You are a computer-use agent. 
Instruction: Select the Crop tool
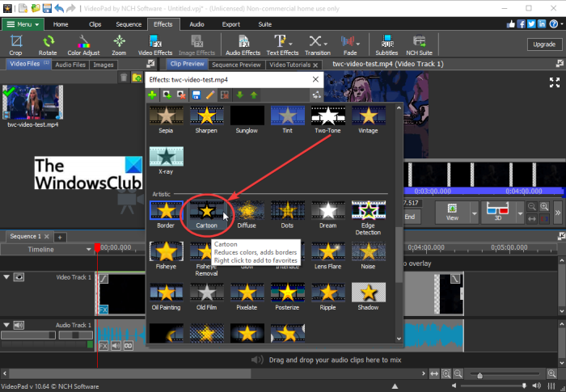click(15, 45)
